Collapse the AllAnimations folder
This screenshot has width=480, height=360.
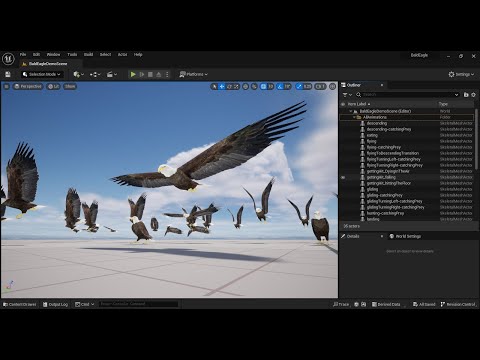tap(354, 117)
